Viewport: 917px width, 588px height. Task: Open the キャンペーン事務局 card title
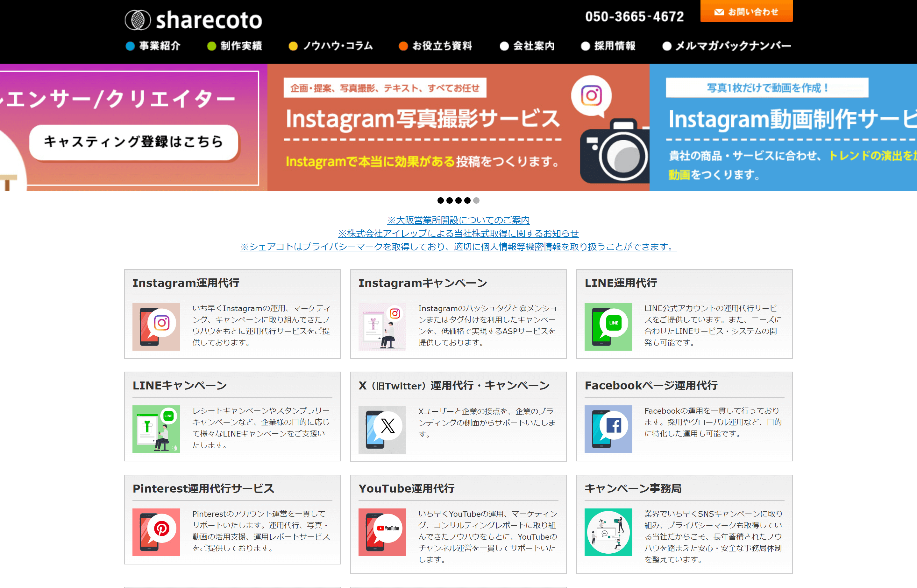(x=633, y=488)
